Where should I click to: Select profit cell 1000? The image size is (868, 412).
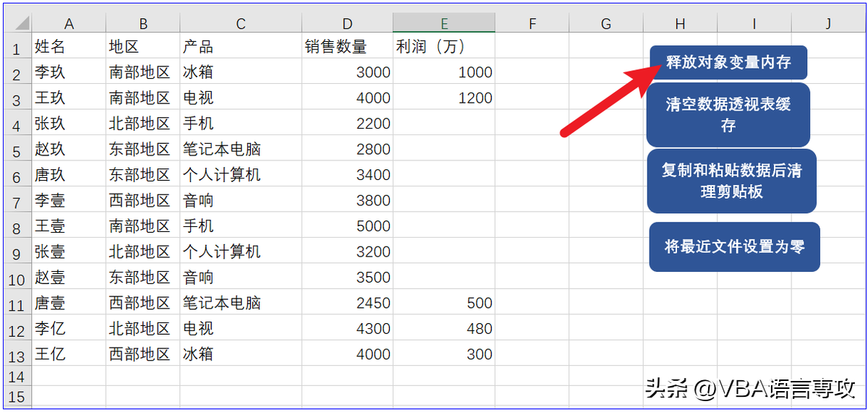tap(444, 72)
